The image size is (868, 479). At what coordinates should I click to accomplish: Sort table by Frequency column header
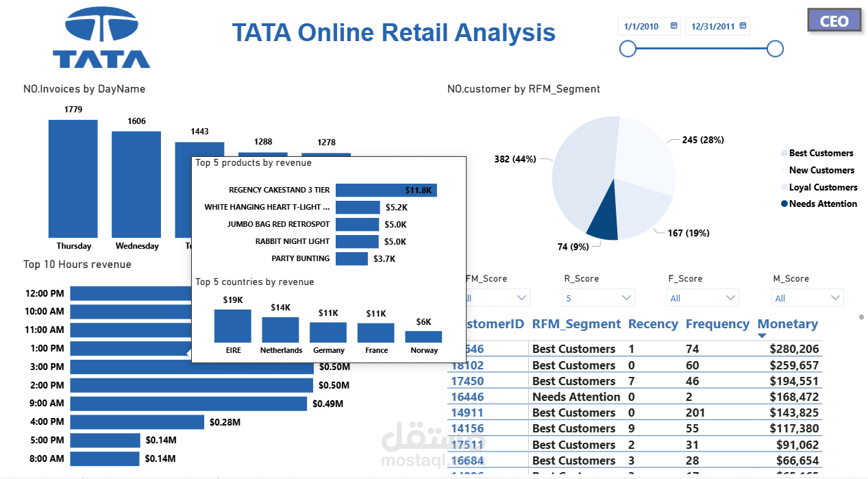point(717,324)
